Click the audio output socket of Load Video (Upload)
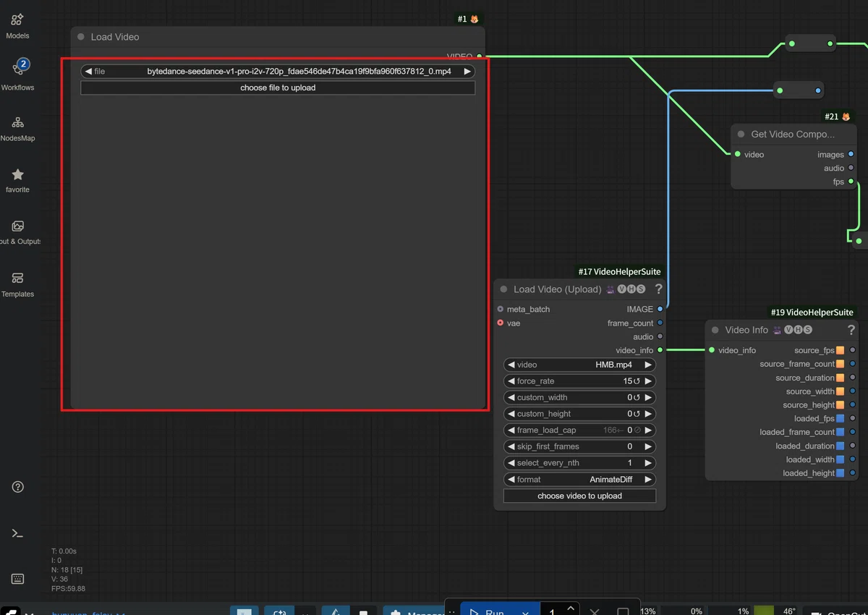 pos(660,336)
